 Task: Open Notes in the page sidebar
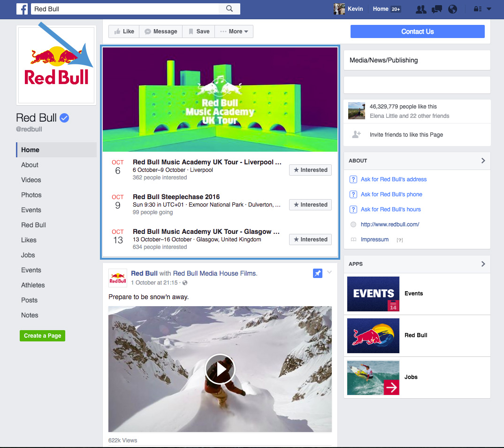coord(30,315)
